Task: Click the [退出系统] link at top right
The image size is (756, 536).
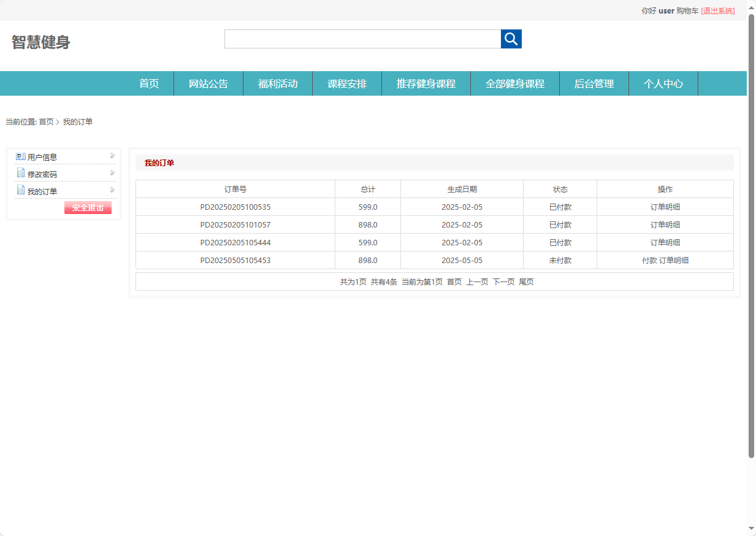Action: pyautogui.click(x=719, y=10)
